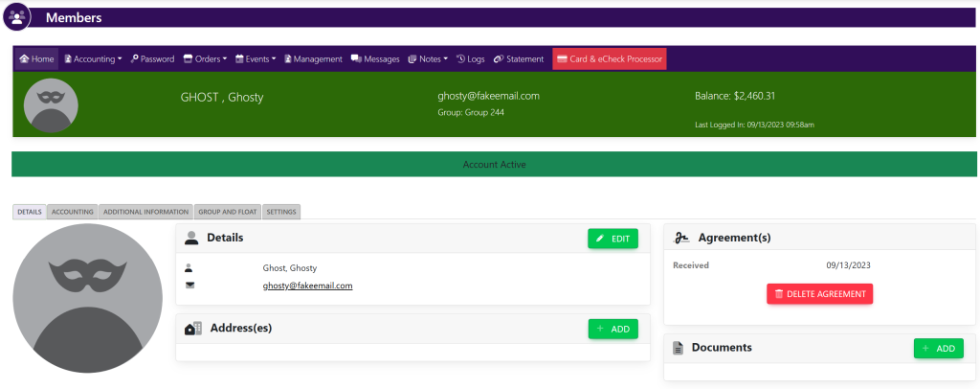Open Management from the navigation bar
This screenshot has width=980, height=389.
click(x=313, y=59)
